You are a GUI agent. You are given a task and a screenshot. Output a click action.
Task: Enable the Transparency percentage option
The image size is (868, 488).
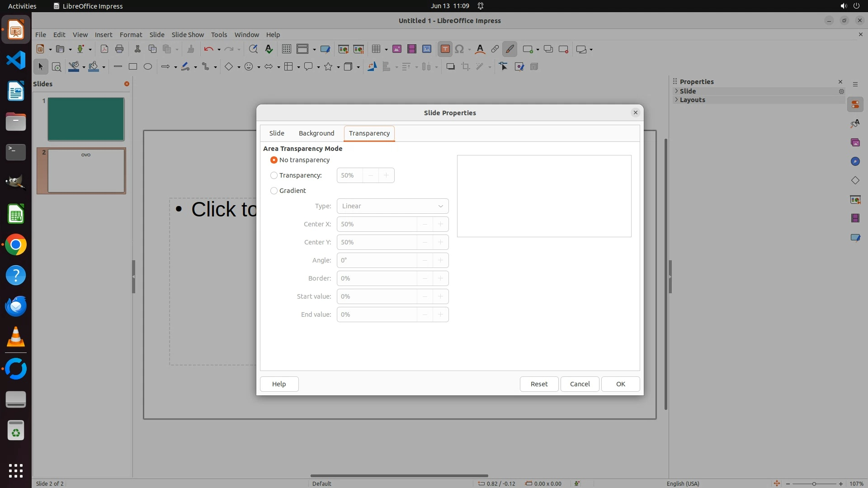[x=274, y=175]
